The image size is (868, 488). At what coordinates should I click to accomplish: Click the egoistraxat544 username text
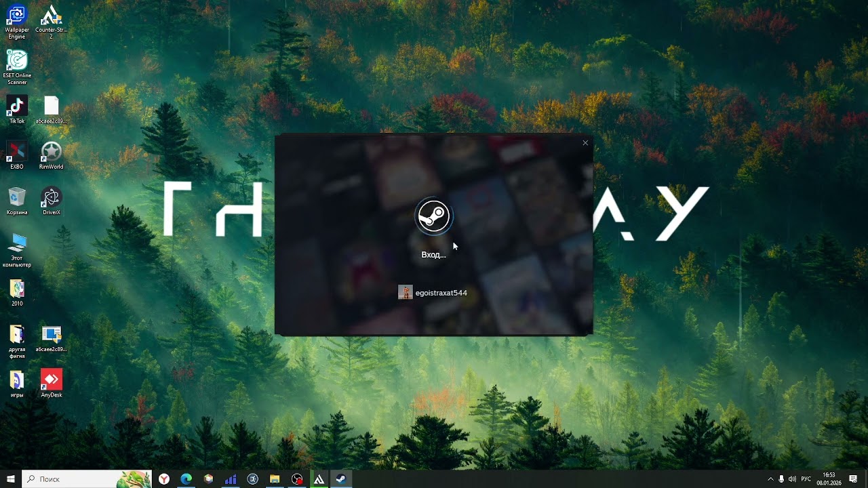pos(441,293)
